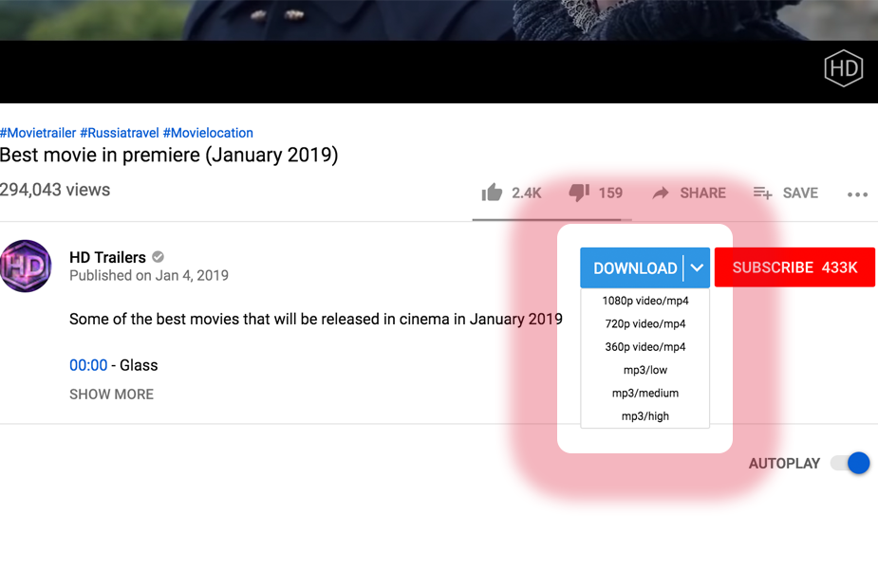Click the HD watermark logo on video

click(x=843, y=68)
